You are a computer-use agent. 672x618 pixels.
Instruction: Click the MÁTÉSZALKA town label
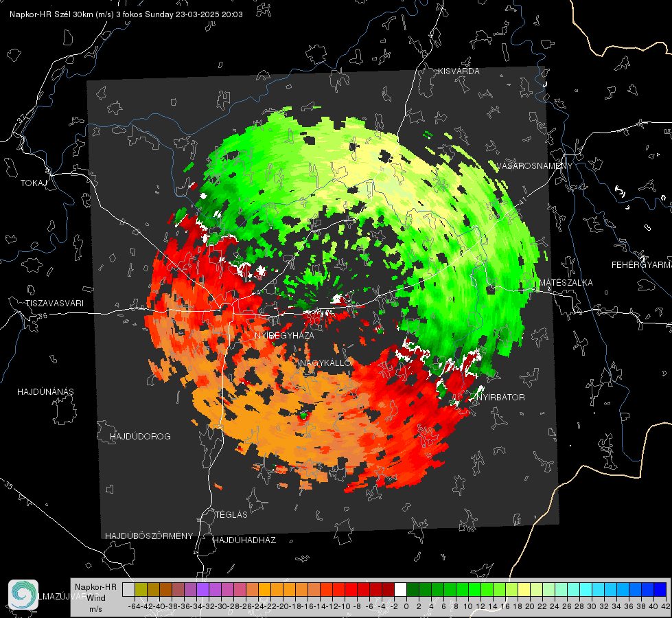coord(566,282)
